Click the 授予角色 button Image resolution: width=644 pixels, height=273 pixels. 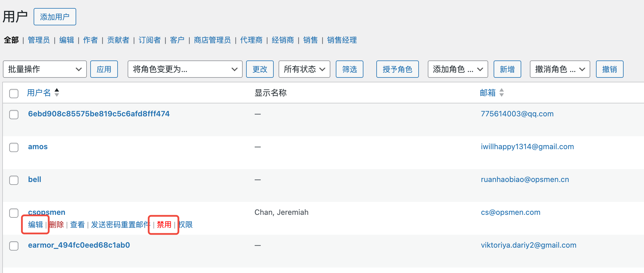tap(397, 69)
